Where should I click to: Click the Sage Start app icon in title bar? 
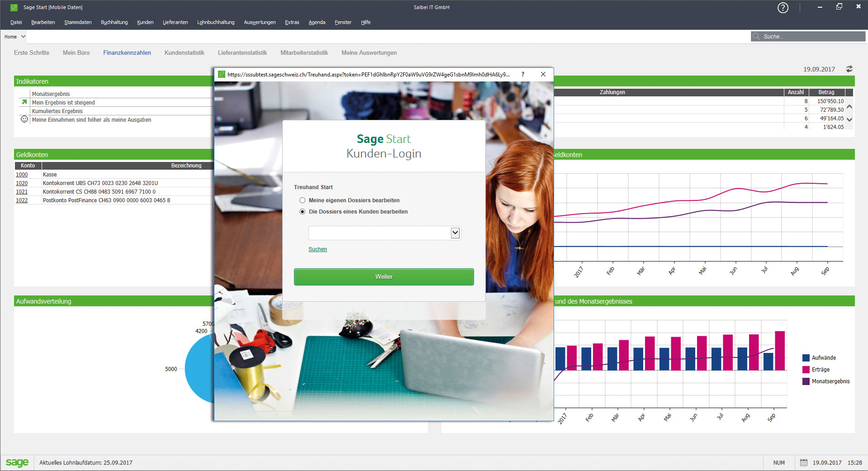coord(14,7)
